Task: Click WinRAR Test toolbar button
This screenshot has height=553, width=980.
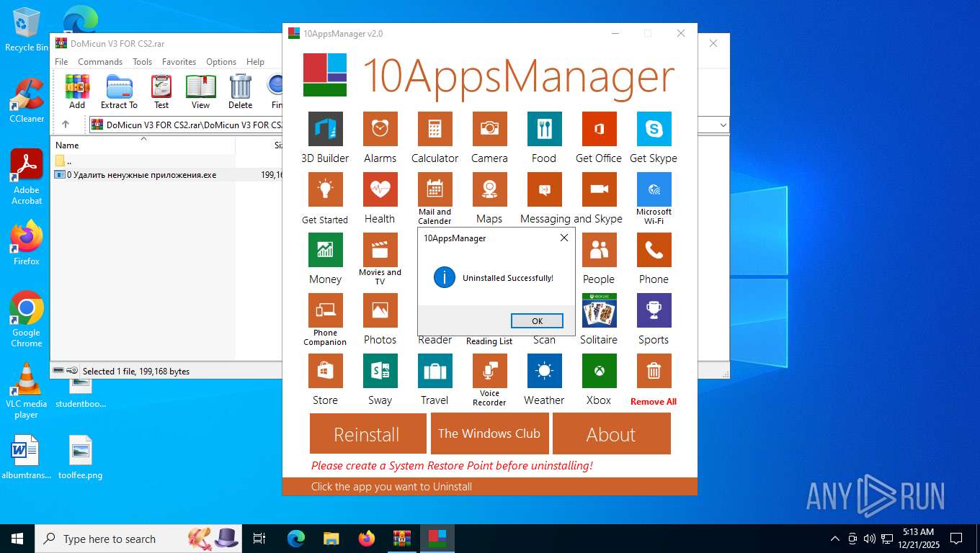Action: [161, 91]
